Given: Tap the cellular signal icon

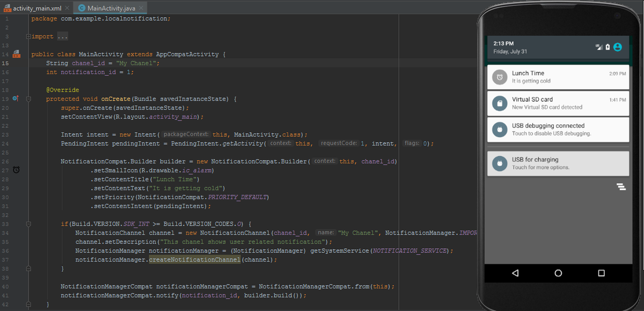Looking at the screenshot, I should pyautogui.click(x=599, y=47).
